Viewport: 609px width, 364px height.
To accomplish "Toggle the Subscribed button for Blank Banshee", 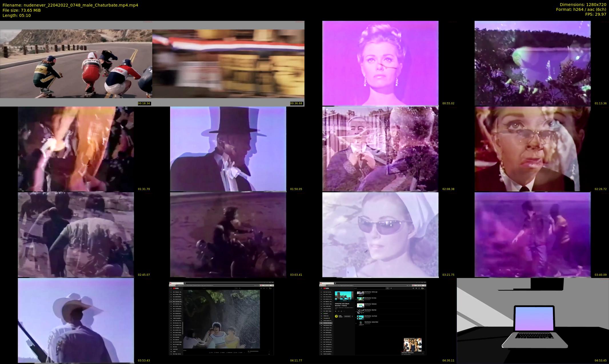I will [347, 316].
